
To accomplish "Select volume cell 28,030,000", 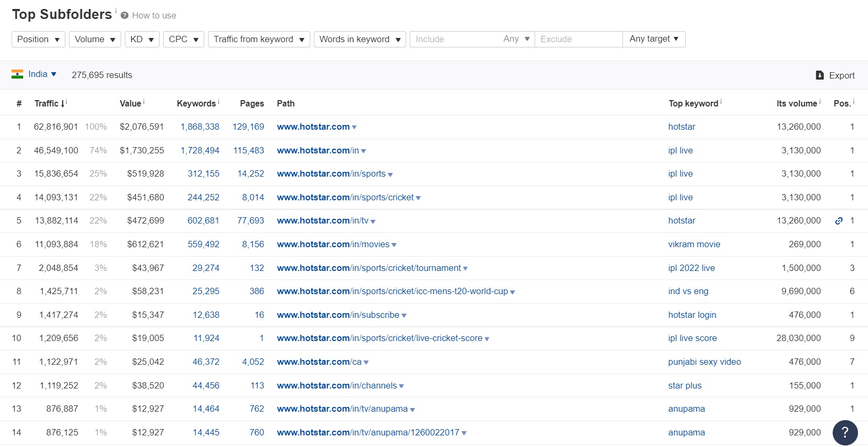I will tap(798, 338).
